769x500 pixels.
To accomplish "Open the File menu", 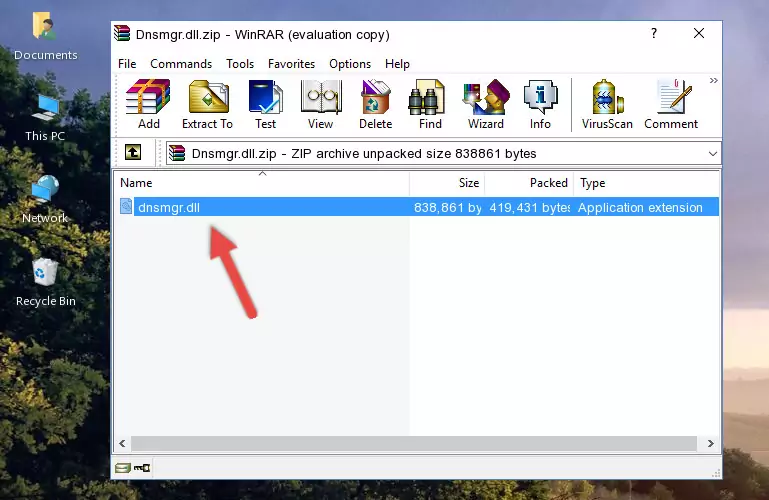I will (127, 64).
